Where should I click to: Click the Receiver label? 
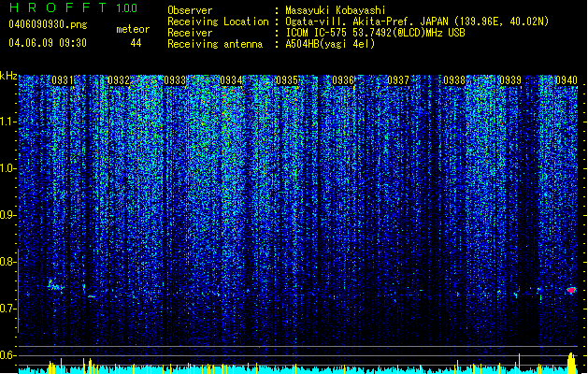pyautogui.click(x=190, y=33)
